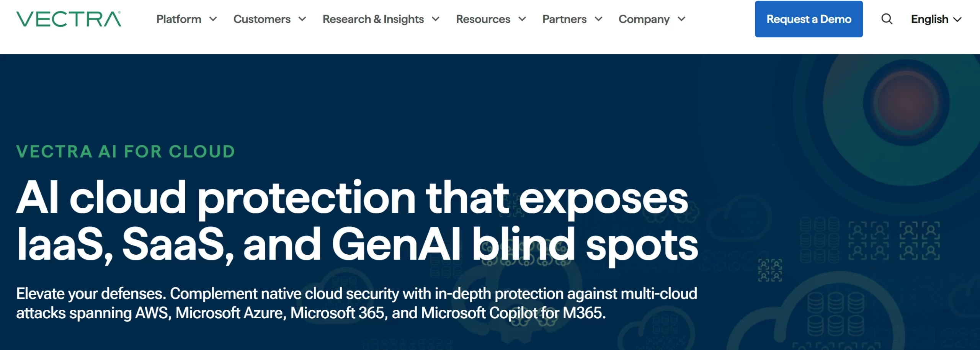Click the Company navigation link
980x350 pixels.
point(644,19)
